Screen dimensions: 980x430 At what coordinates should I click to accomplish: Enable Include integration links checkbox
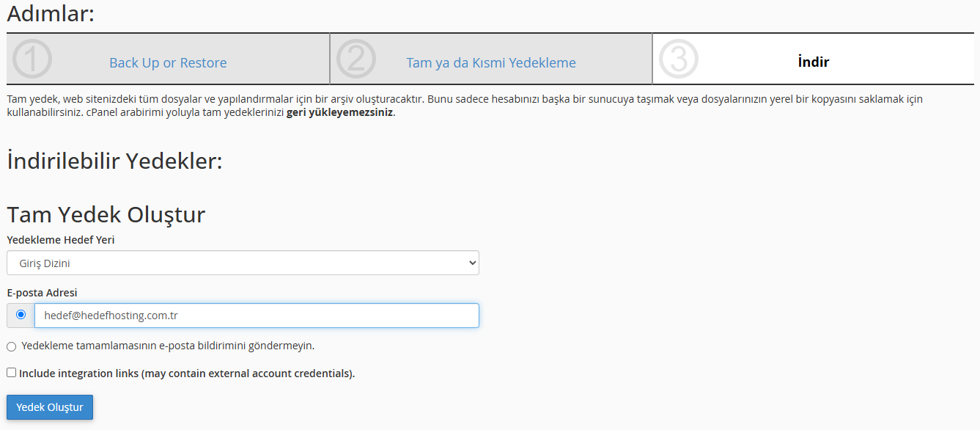[x=11, y=373]
